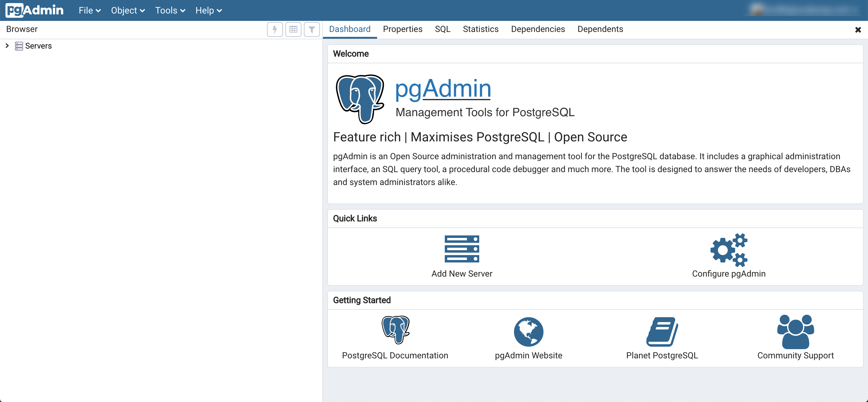This screenshot has height=402, width=868.
Task: Switch to the SQL tab
Action: click(x=442, y=29)
